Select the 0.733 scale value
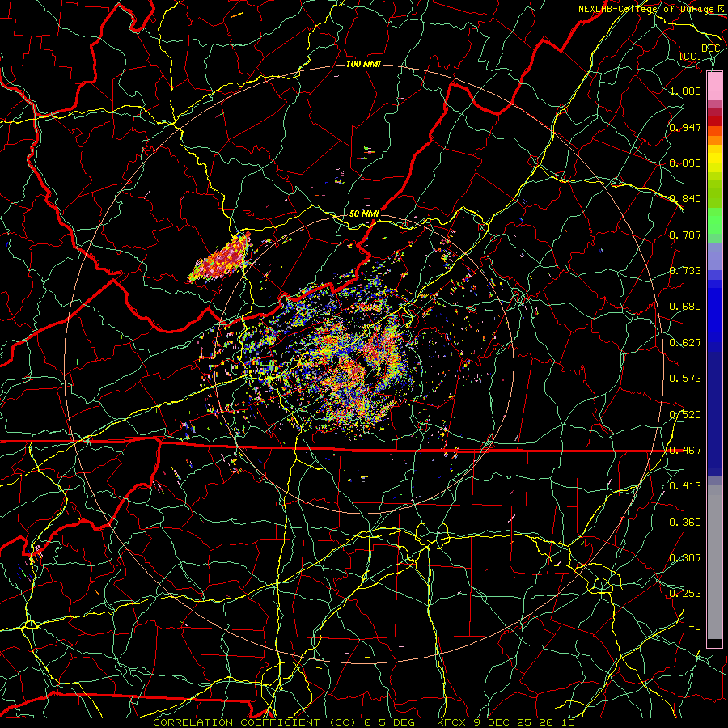Viewport: 728px width, 728px height. coord(685,271)
